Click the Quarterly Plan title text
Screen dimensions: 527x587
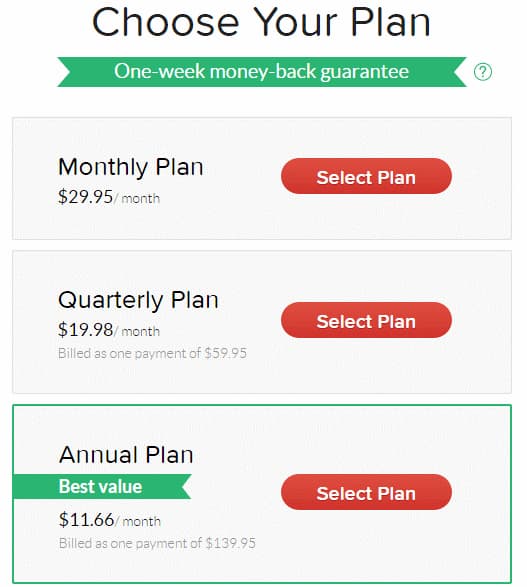(138, 300)
